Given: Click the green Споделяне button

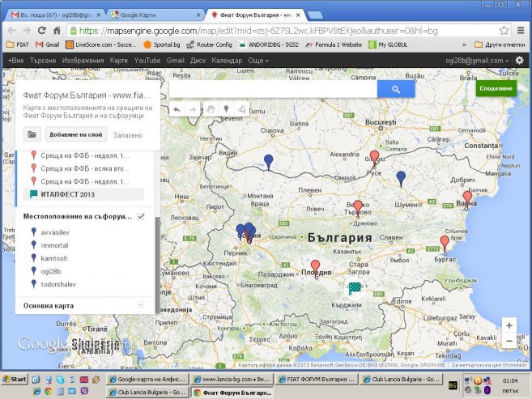Looking at the screenshot, I should tap(496, 87).
